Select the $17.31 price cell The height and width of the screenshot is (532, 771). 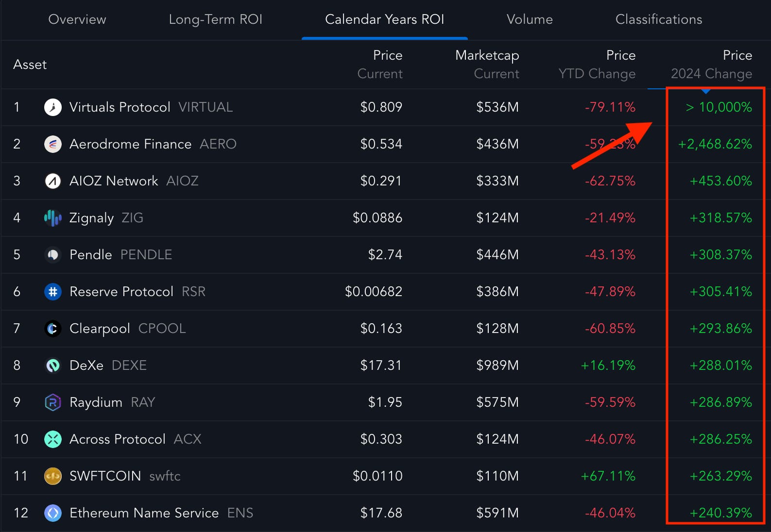[x=381, y=365]
